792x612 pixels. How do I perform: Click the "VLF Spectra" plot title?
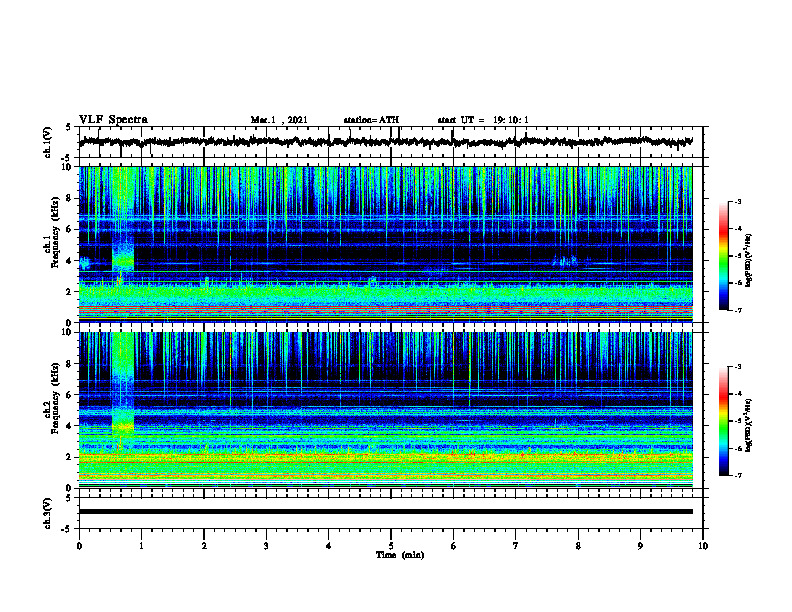pos(113,120)
